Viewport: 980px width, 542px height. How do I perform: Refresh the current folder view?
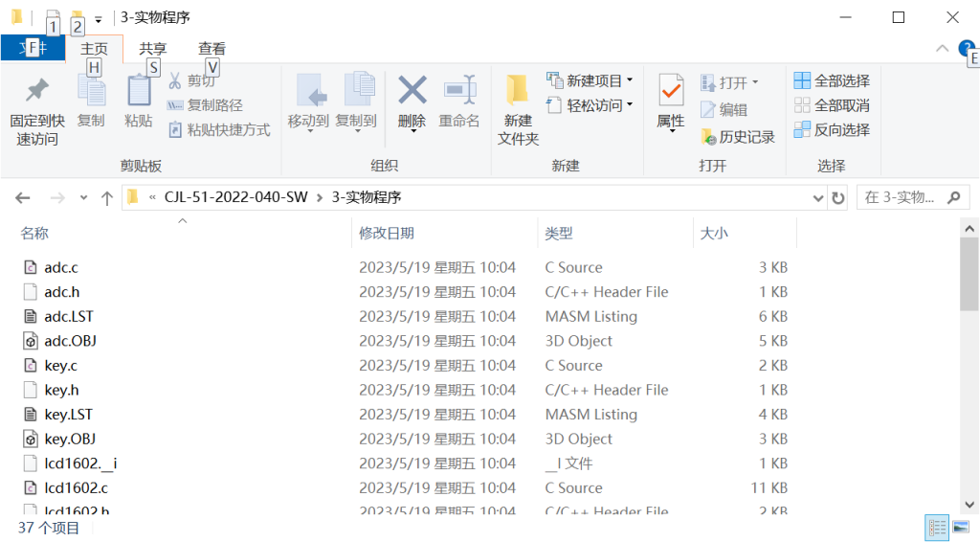(x=838, y=198)
